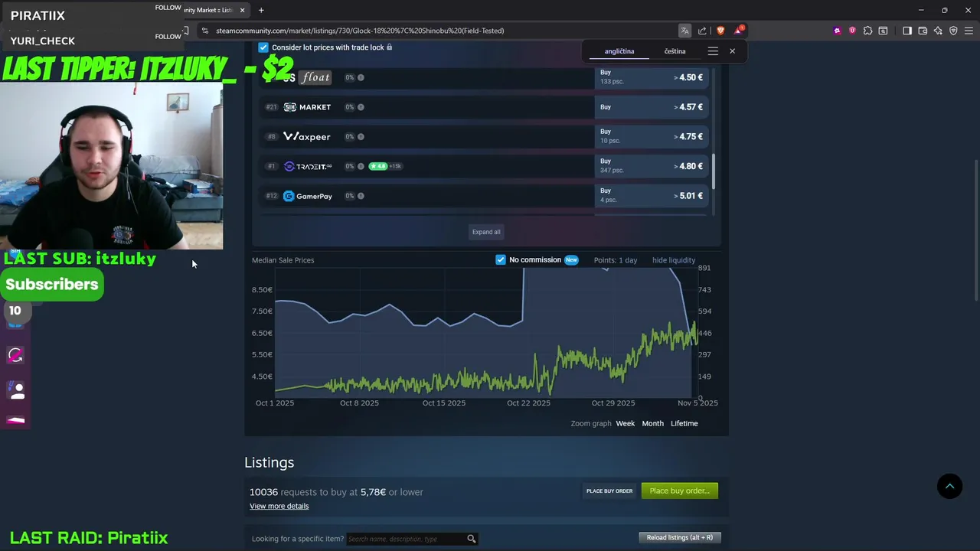
Task: Click the info icon in the Waxpeer row
Action: click(361, 136)
